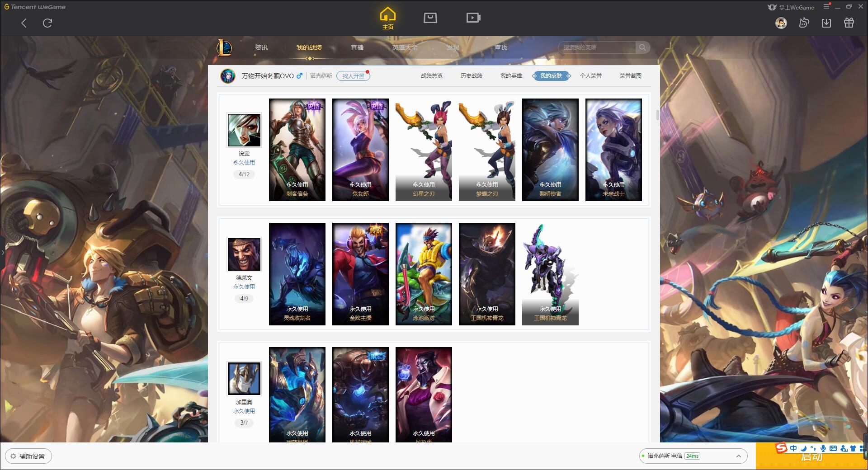This screenshot has width=868, height=470.
Task: Open the user avatar in top bar
Action: click(781, 23)
